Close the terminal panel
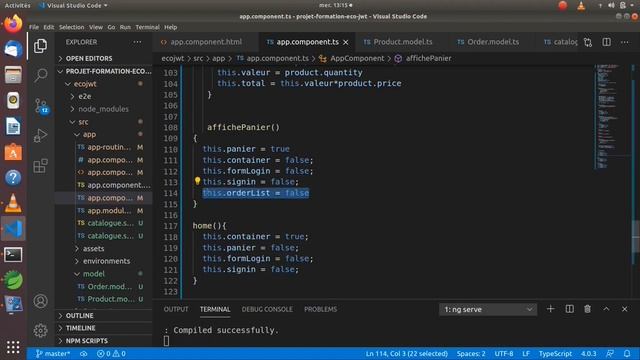This screenshot has height=360, width=640. pos(624,309)
